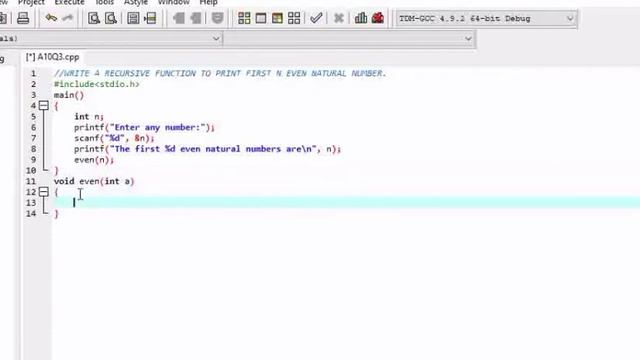Viewport: 640px width, 360px height.
Task: Click the Print icon in the toolbar
Action: pos(23,18)
